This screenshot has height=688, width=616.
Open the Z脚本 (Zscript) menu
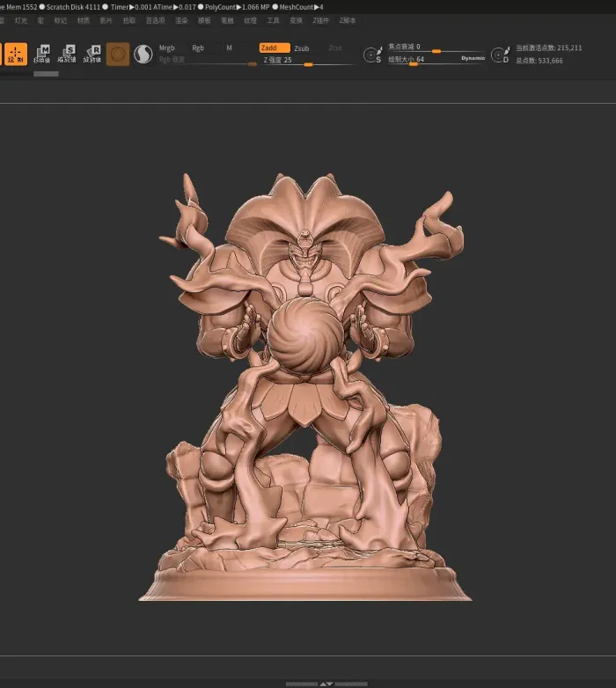pos(347,20)
